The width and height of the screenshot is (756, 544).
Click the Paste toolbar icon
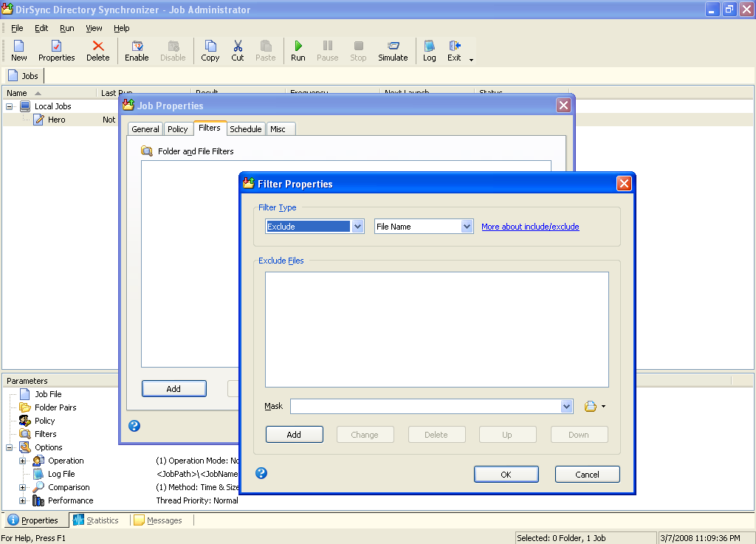pos(266,51)
